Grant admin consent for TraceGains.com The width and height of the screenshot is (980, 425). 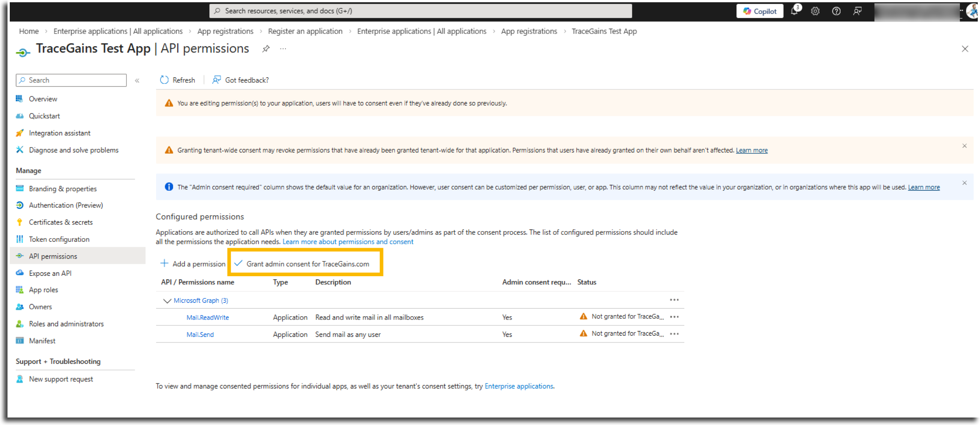click(x=302, y=264)
